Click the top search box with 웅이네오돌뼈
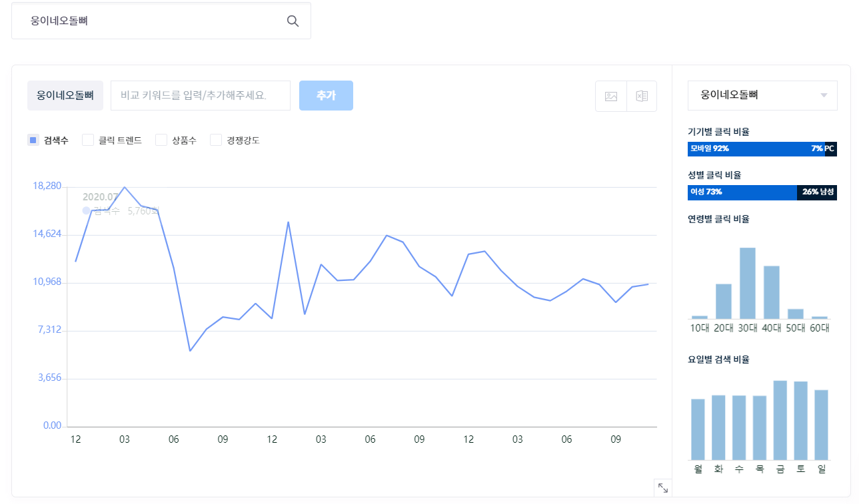859x504 pixels. 161,21
